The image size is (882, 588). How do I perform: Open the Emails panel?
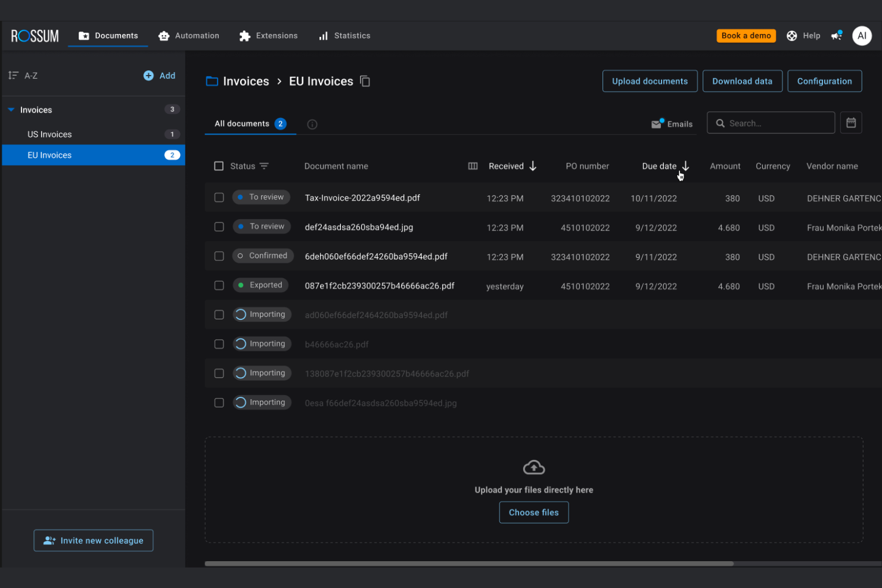pos(672,124)
